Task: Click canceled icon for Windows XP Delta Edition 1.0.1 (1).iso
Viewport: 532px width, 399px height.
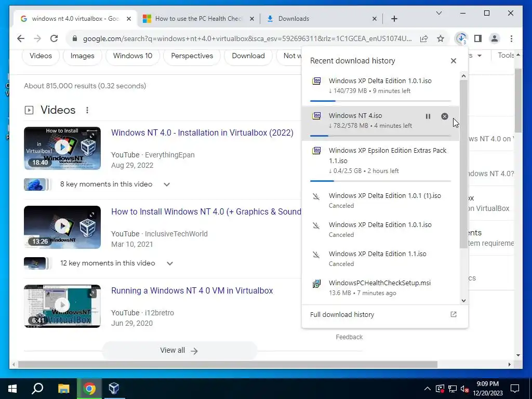Action: tap(316, 196)
